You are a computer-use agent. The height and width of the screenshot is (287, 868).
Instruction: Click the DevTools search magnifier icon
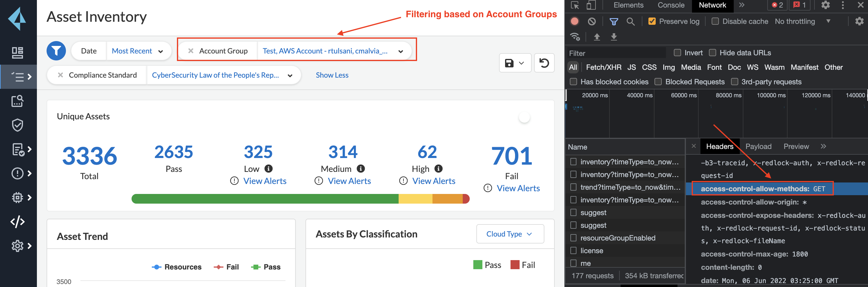[x=631, y=21]
